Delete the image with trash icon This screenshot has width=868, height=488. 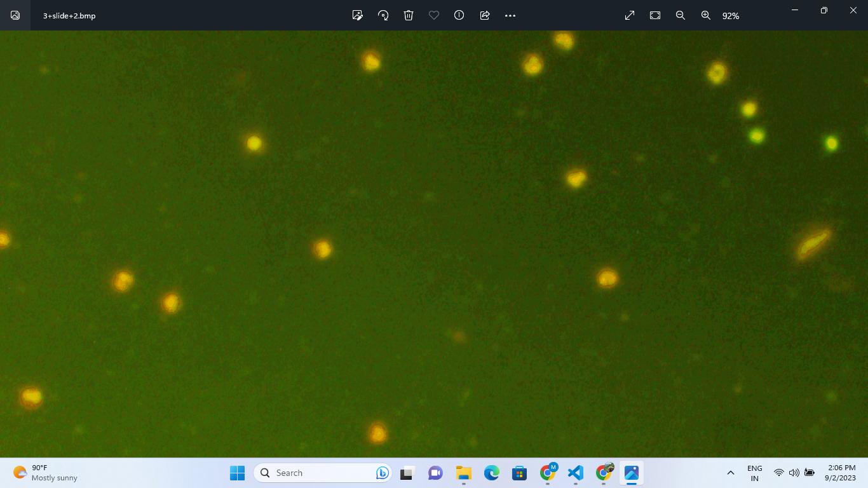pos(409,15)
